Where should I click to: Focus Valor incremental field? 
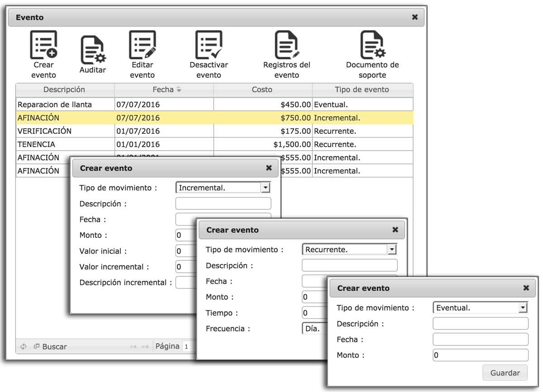tap(186, 267)
